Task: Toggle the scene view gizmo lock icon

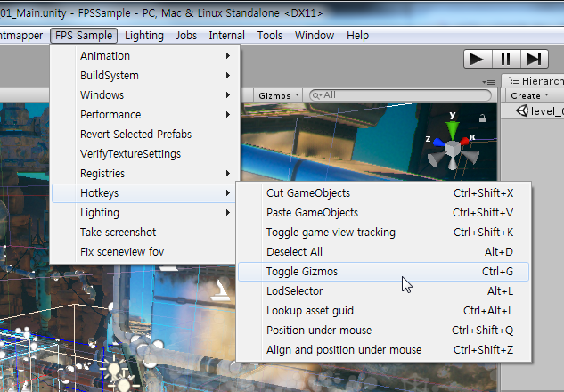Action: point(482,118)
